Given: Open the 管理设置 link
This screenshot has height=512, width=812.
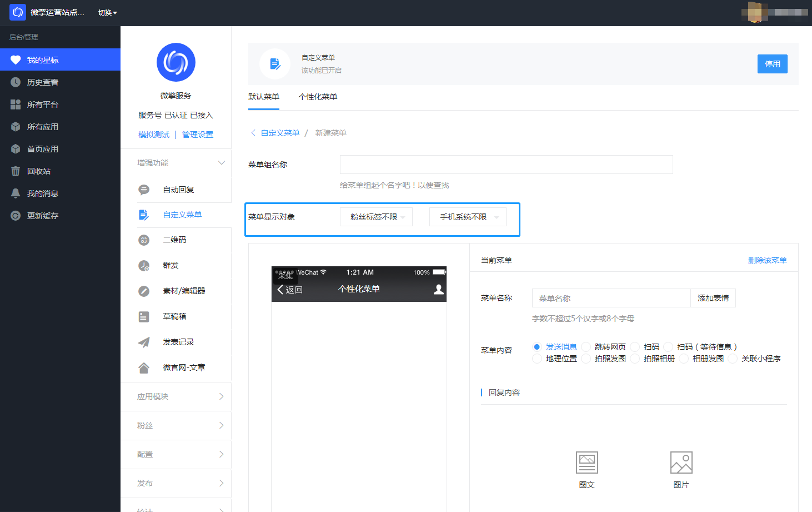Looking at the screenshot, I should click(198, 135).
